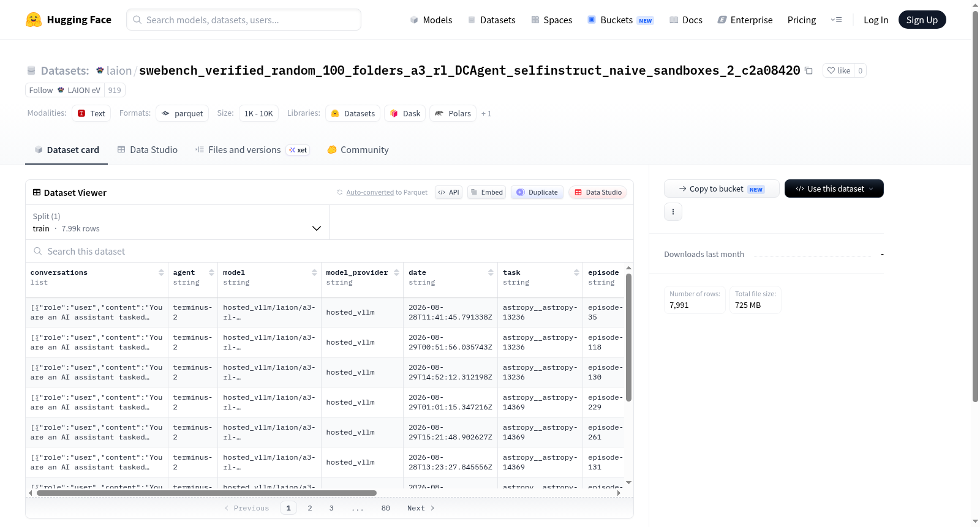Open the Buckets nav item
980x527 pixels.
click(x=620, y=20)
